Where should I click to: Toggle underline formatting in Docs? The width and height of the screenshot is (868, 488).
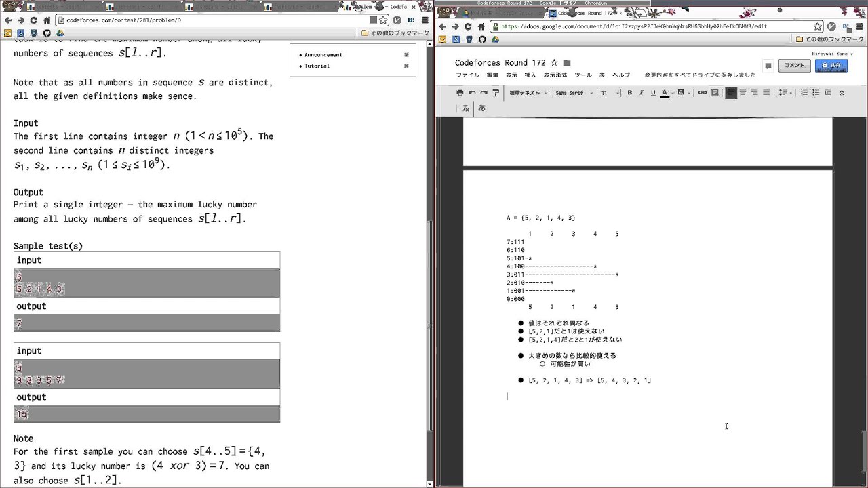653,93
